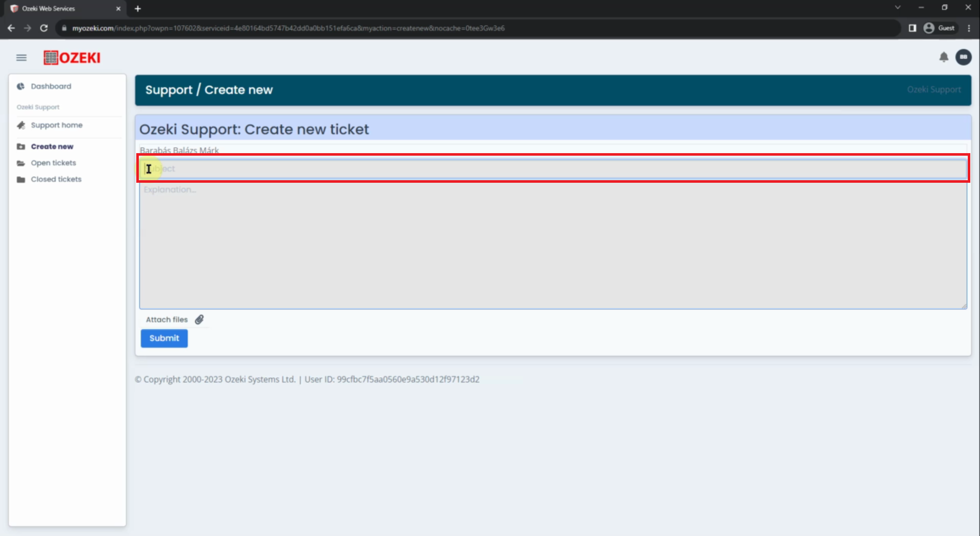Click the name Barabás Balázs Márk
The width and height of the screenshot is (980, 536).
[179, 150]
